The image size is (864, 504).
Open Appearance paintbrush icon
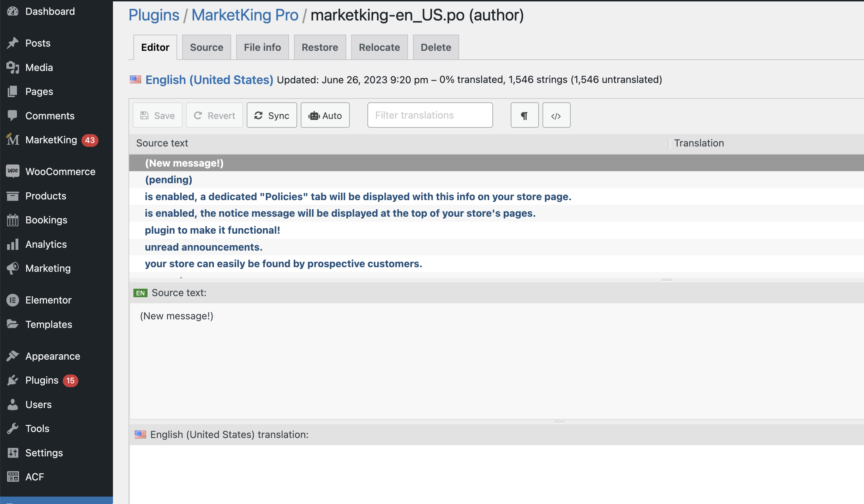pos(13,356)
